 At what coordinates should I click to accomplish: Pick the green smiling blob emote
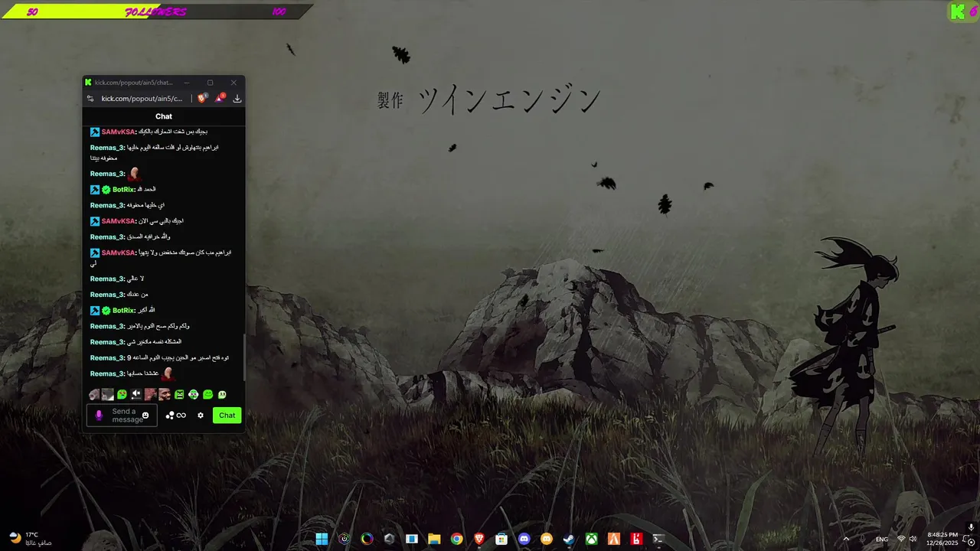click(x=207, y=395)
